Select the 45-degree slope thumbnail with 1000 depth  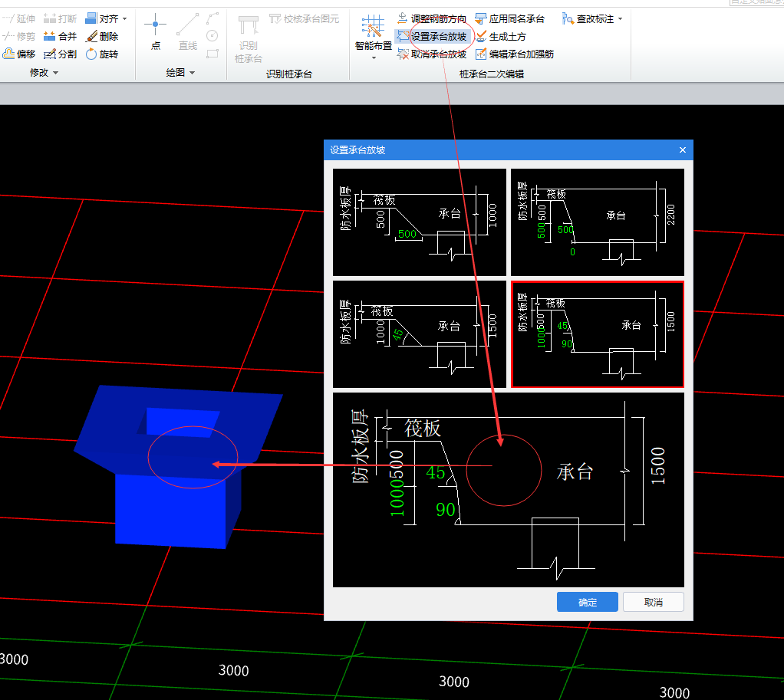coord(420,334)
